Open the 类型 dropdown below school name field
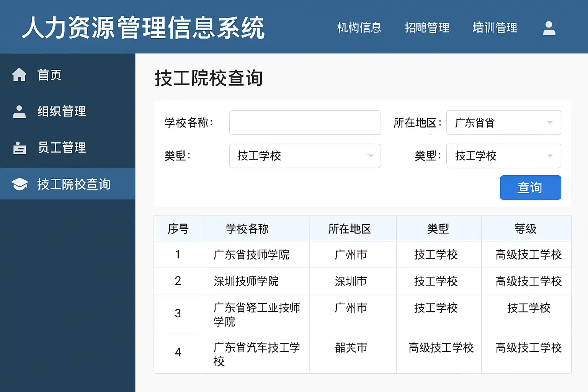Image resolution: width=588 pixels, height=392 pixels. [x=305, y=156]
